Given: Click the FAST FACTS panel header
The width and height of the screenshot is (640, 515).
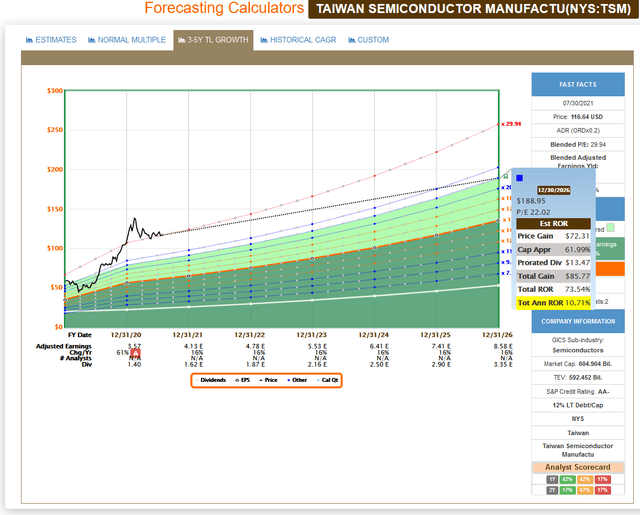Looking at the screenshot, I should click(x=578, y=84).
